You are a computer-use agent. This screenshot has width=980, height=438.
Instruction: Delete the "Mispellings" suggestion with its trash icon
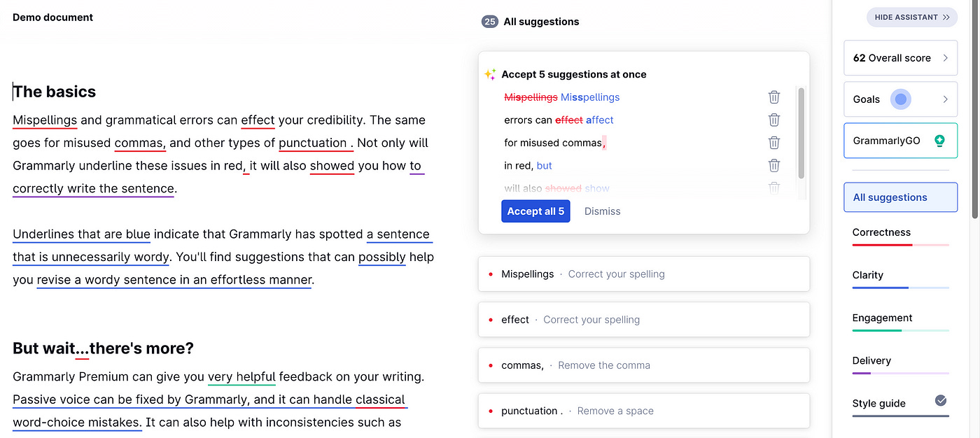[x=773, y=97]
